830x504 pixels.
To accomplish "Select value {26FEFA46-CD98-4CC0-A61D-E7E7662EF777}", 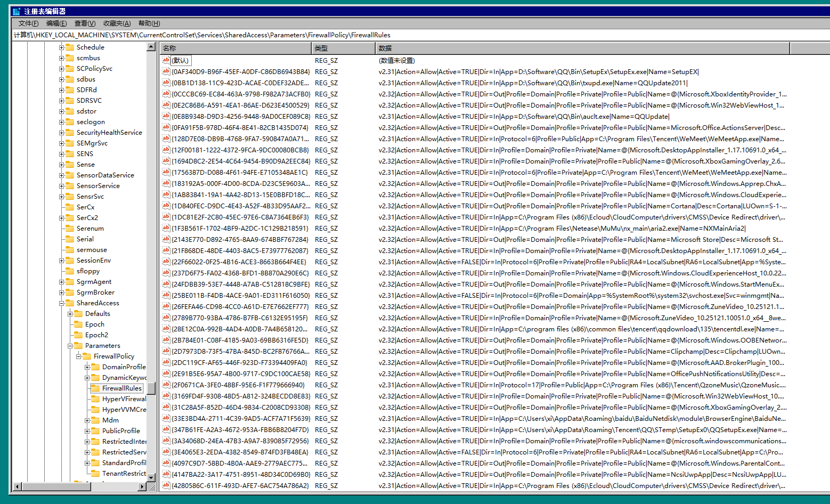I will pos(240,307).
